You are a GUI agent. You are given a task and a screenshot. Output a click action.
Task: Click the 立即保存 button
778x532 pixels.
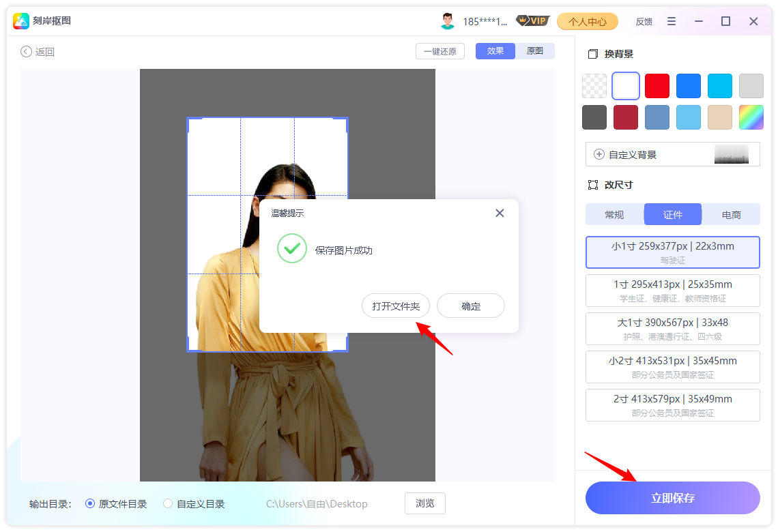(673, 498)
